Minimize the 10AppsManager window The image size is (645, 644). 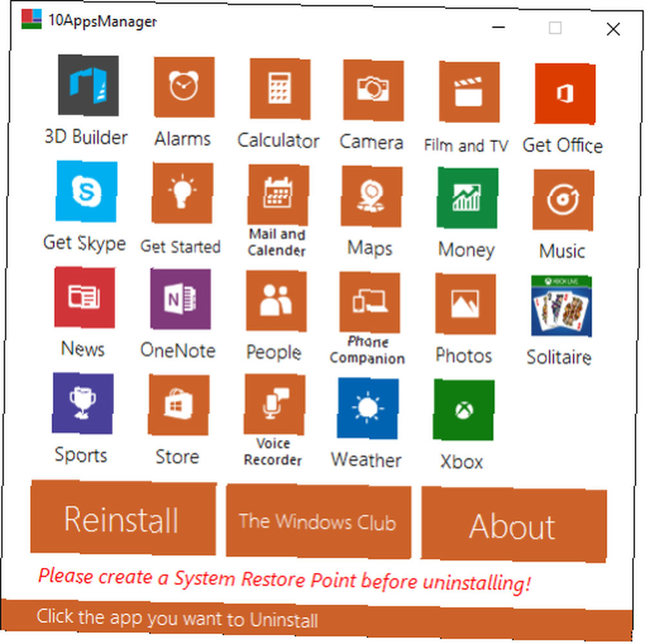point(499,27)
